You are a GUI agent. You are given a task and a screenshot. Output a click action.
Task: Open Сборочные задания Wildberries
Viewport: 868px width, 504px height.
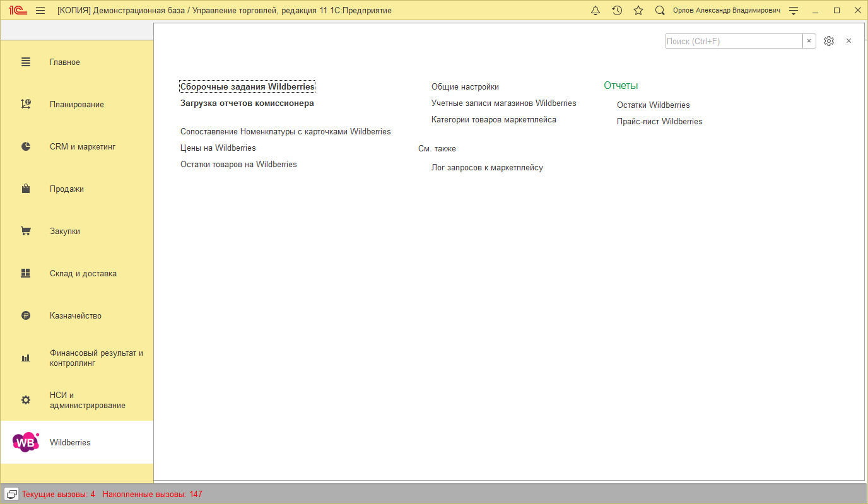[x=247, y=86]
